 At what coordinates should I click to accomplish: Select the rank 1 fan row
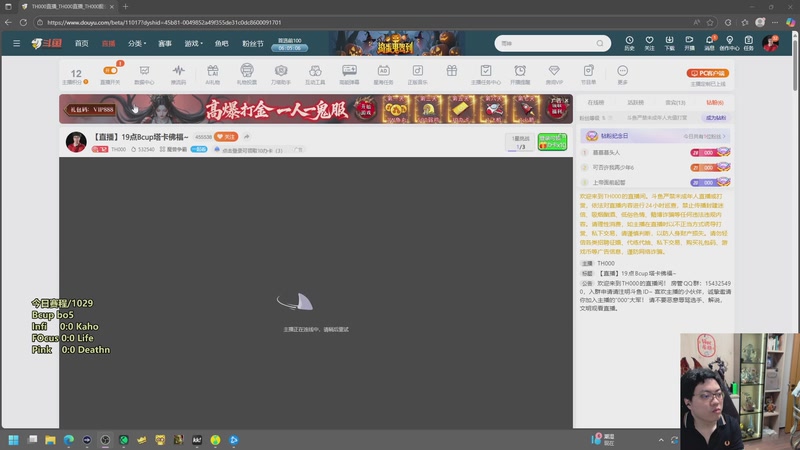pos(656,153)
